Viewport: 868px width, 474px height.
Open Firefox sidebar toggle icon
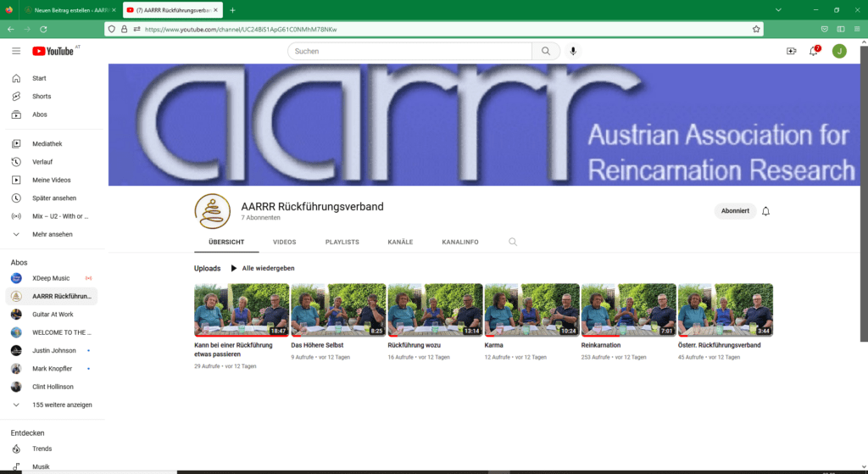[841, 30]
